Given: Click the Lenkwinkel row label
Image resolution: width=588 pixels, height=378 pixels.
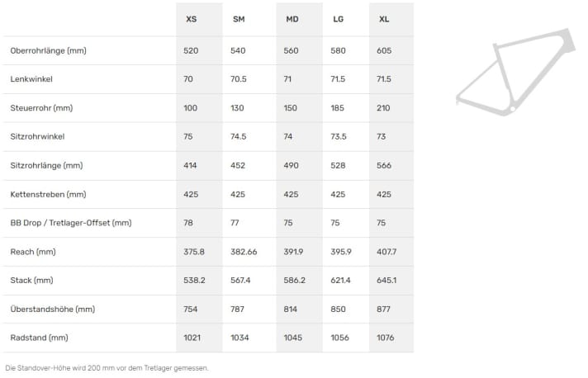Looking at the screenshot, I should (31, 79).
